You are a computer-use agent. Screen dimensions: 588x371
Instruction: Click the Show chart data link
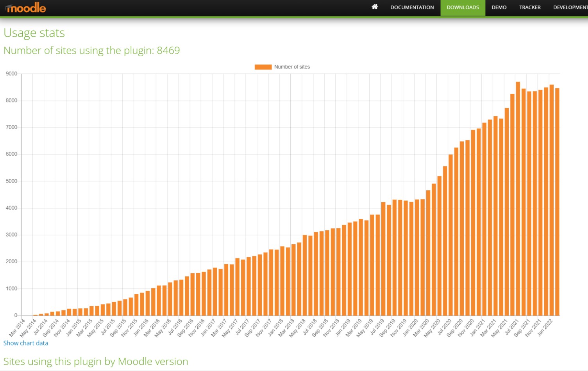26,343
